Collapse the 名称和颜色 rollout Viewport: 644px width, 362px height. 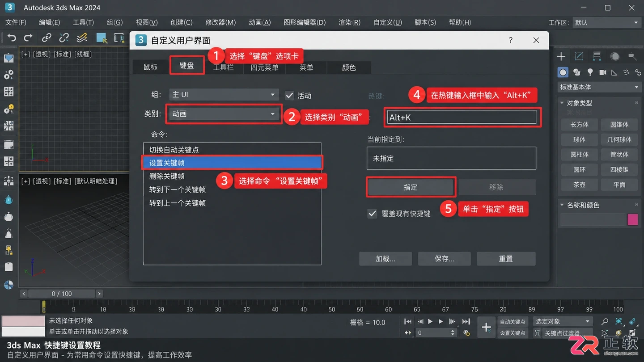pos(562,205)
